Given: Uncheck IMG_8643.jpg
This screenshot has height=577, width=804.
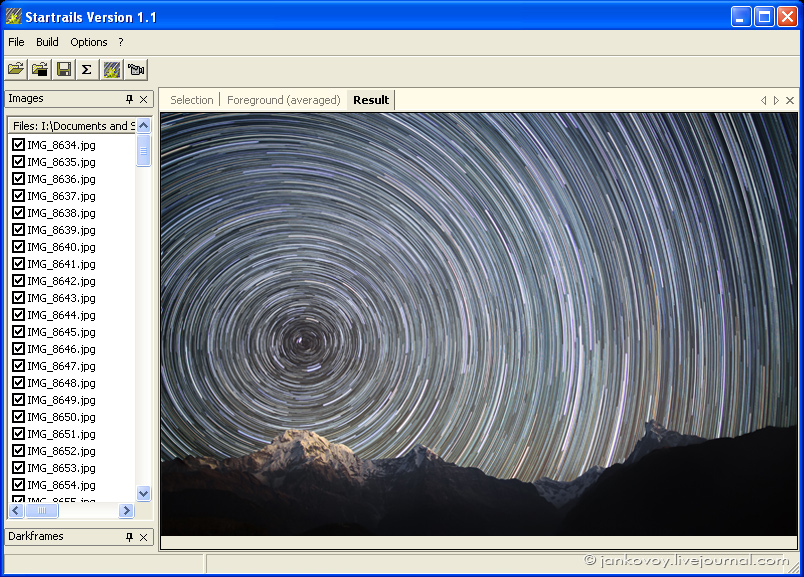Looking at the screenshot, I should [18, 297].
